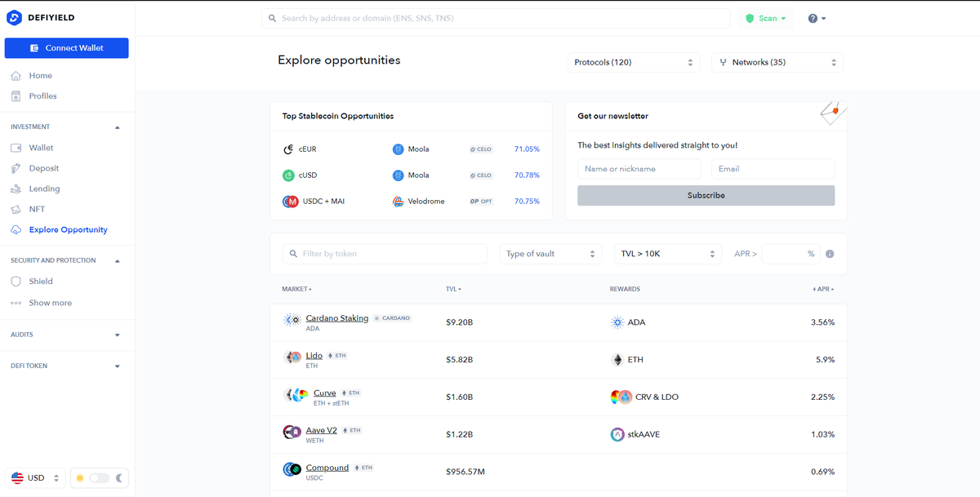Click the USDC + MAI token icon
Screen dimensions: 980x497
tap(291, 202)
